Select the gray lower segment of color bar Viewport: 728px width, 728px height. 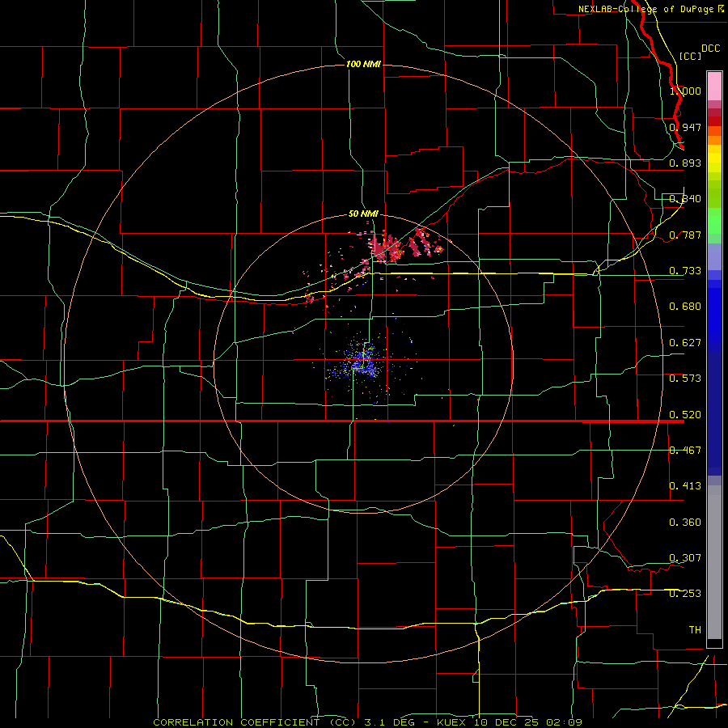click(714, 562)
